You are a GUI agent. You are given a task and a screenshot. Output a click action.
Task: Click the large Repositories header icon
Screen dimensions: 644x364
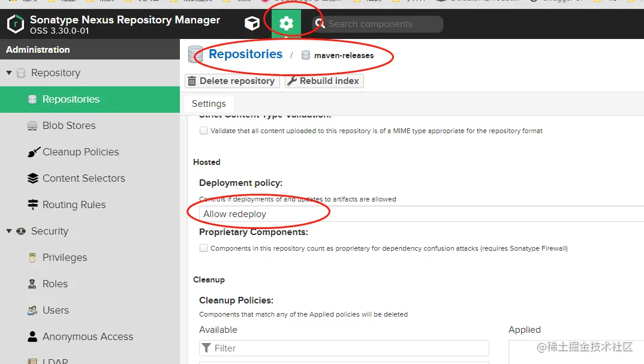[196, 54]
